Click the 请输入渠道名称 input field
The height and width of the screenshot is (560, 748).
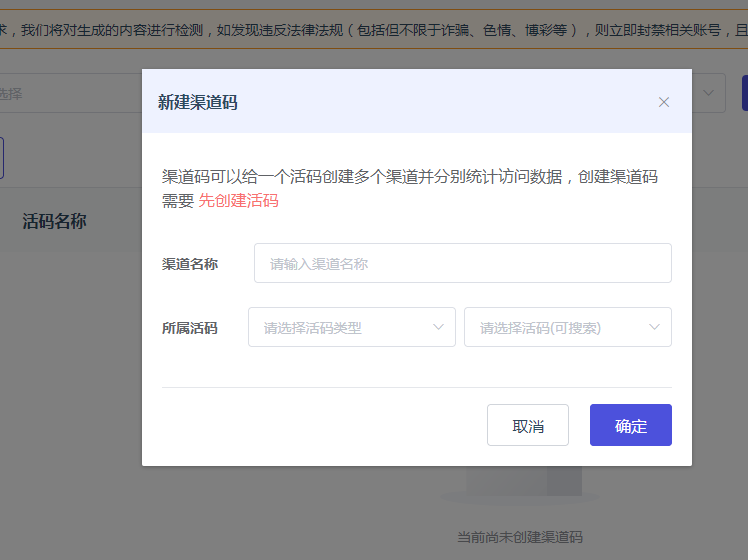click(x=463, y=263)
